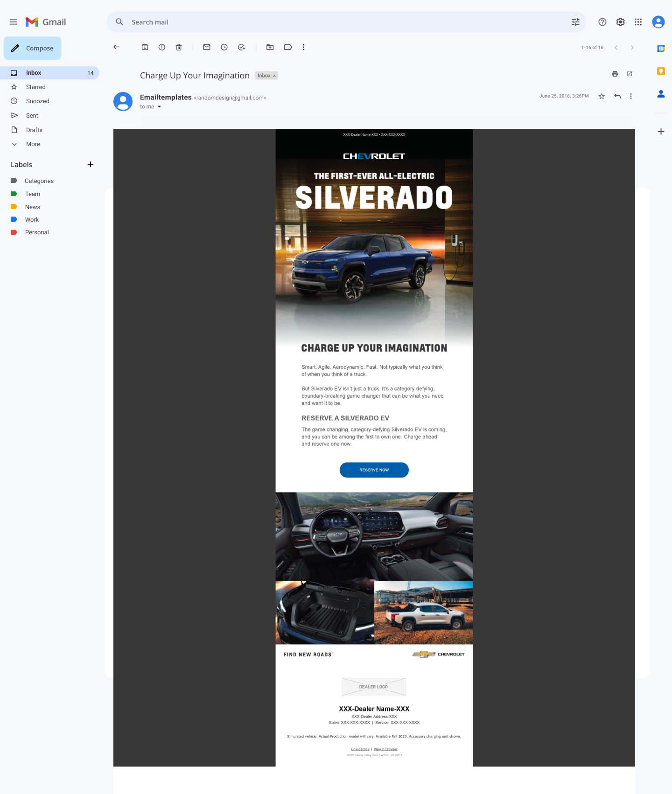Click the truck bed storage image
Screen dimensions: 672x794
[325, 612]
